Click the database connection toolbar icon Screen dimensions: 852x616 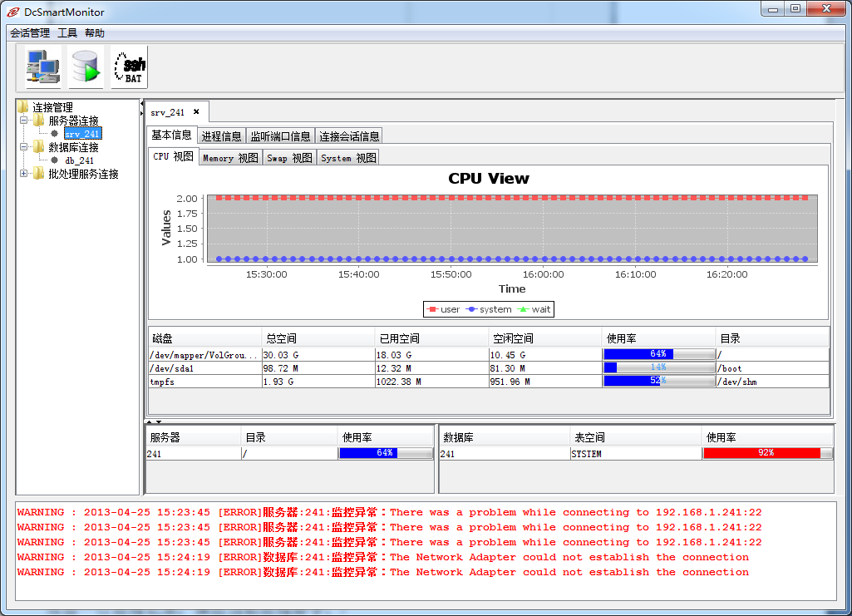point(86,67)
